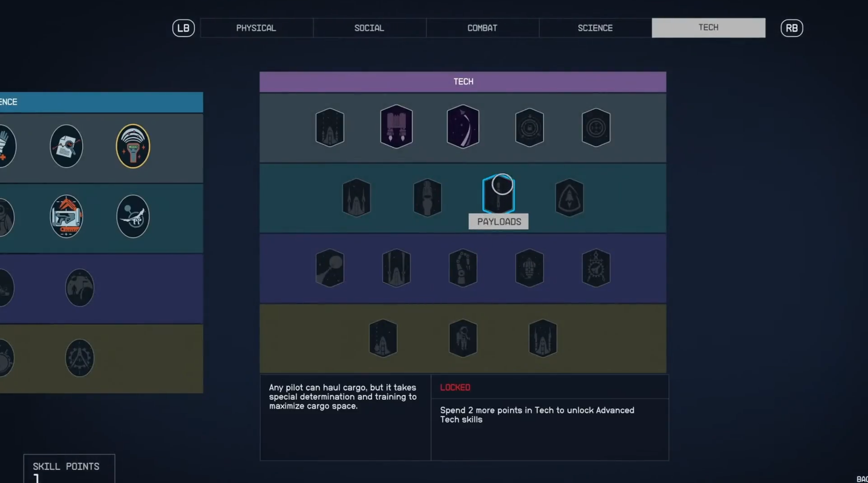Select the Shield Systems skill badge
This screenshot has width=868, height=483.
[x=569, y=197]
